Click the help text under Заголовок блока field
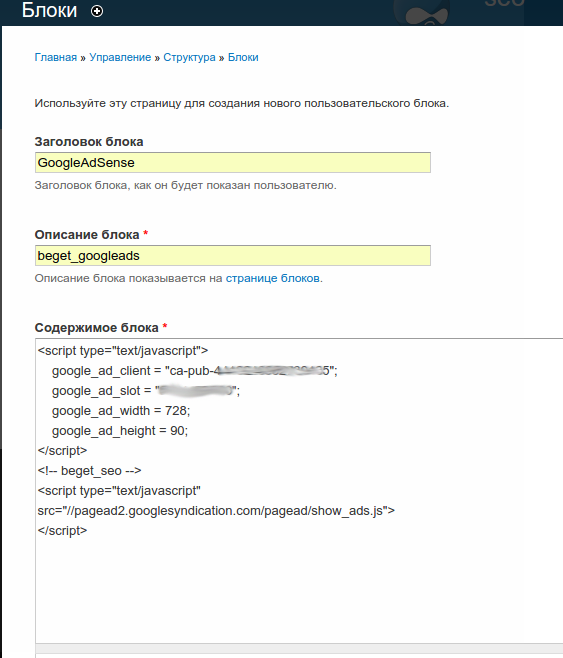 click(x=185, y=185)
